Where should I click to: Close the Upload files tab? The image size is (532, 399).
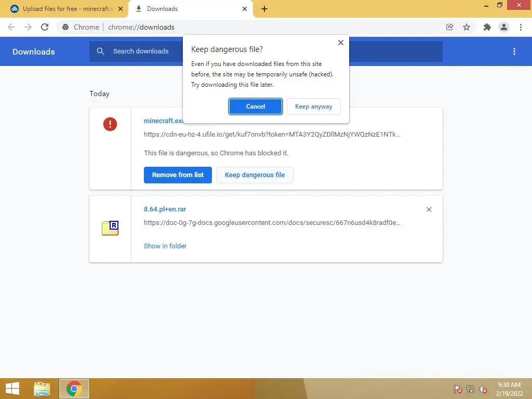tap(121, 9)
